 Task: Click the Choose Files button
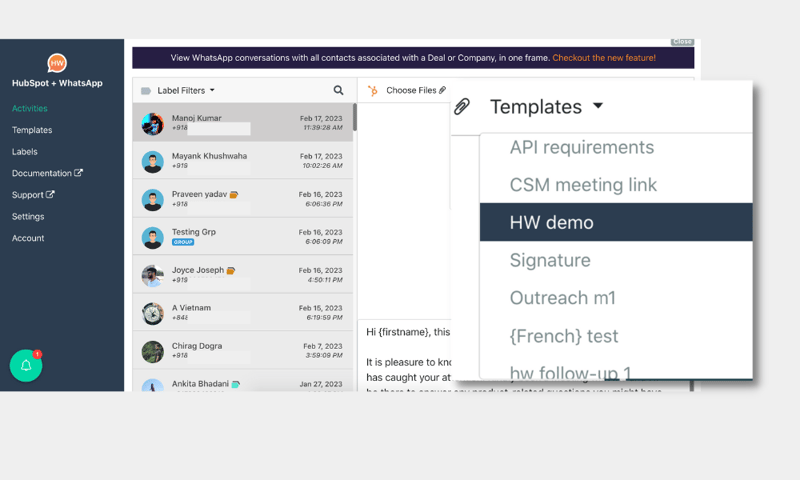click(416, 90)
